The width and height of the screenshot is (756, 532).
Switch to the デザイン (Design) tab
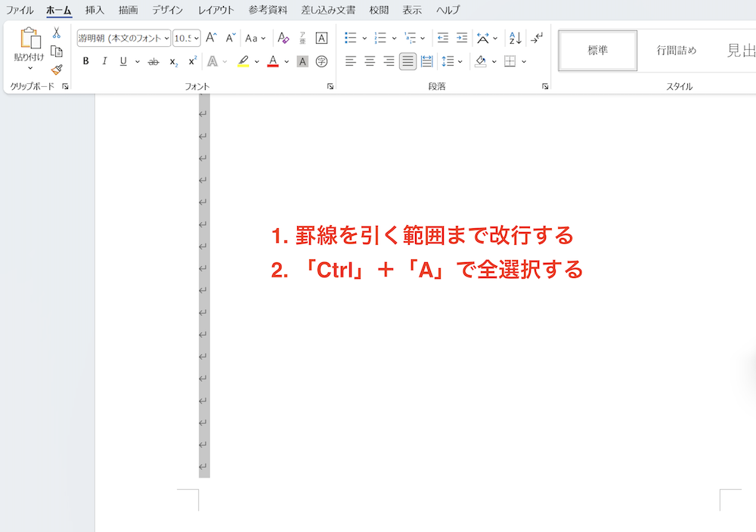coord(167,10)
